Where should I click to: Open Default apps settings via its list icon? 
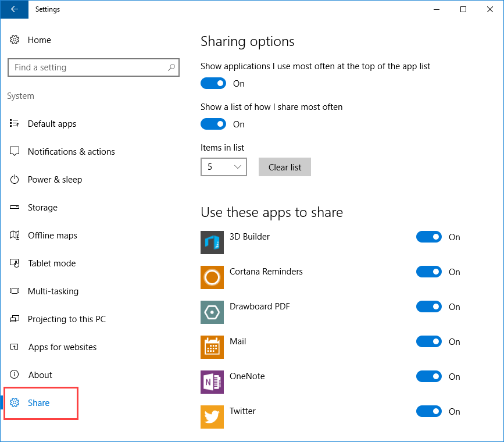pos(15,123)
